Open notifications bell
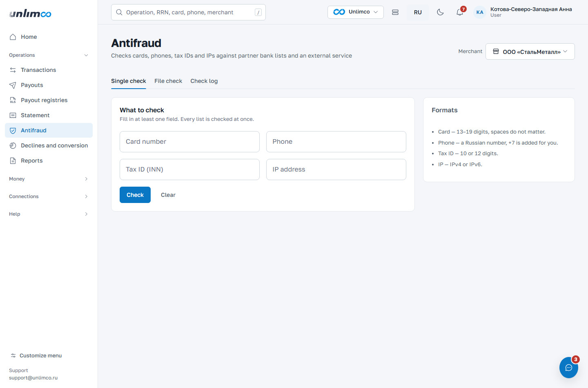The image size is (588, 388). (x=460, y=12)
